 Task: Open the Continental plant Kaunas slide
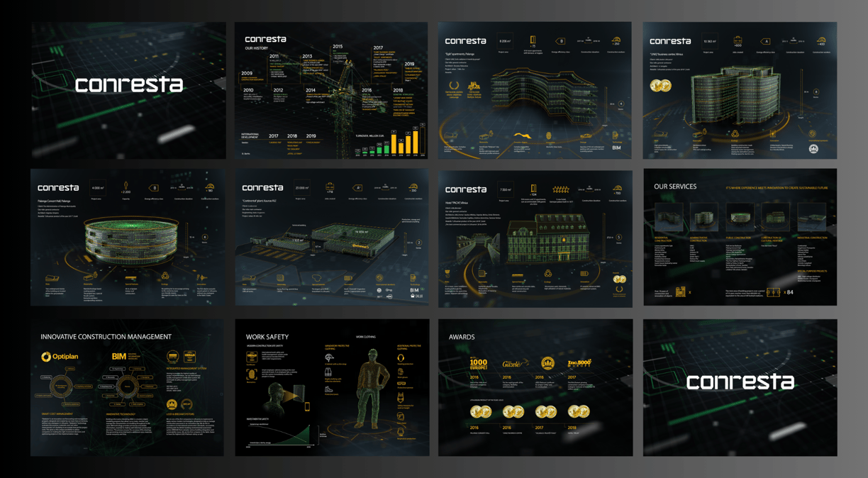pyautogui.click(x=331, y=237)
